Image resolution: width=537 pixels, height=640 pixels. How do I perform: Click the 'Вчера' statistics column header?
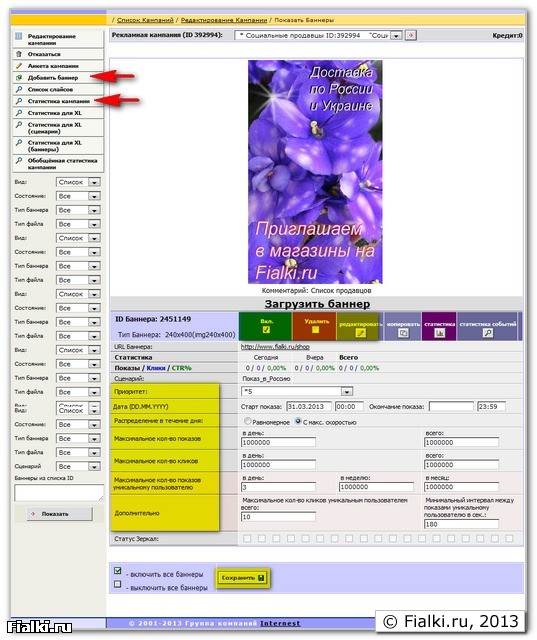click(x=315, y=358)
